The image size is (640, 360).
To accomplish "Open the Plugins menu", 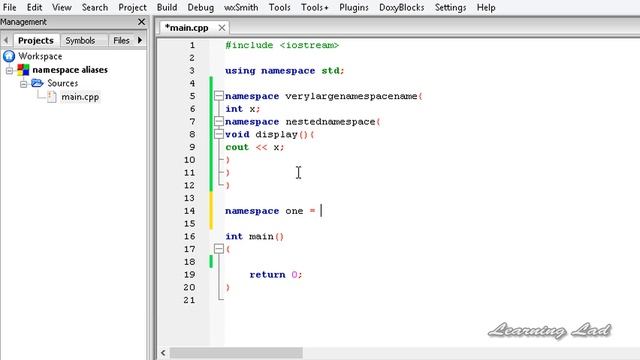I will tap(353, 7).
